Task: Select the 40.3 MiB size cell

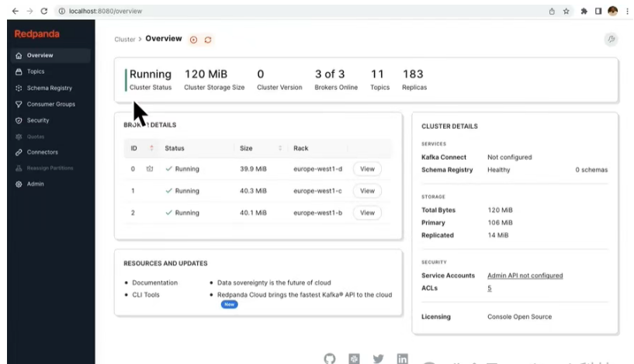Action: tap(253, 190)
